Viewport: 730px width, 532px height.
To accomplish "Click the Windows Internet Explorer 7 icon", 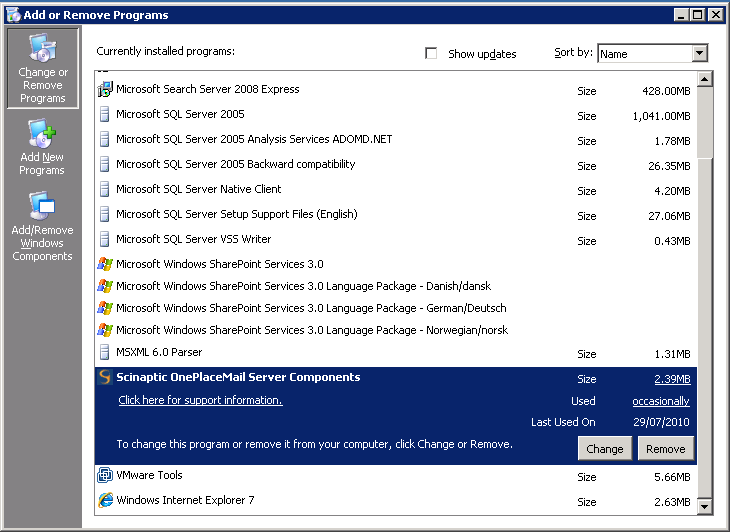I will point(105,500).
